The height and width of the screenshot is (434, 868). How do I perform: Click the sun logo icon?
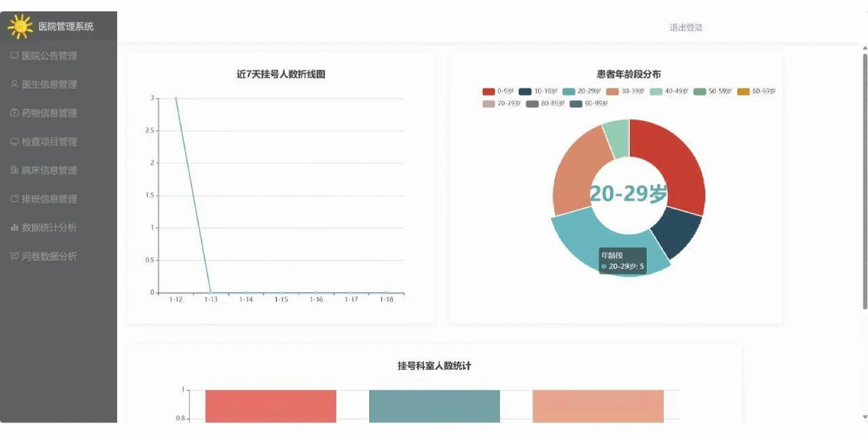click(x=20, y=27)
